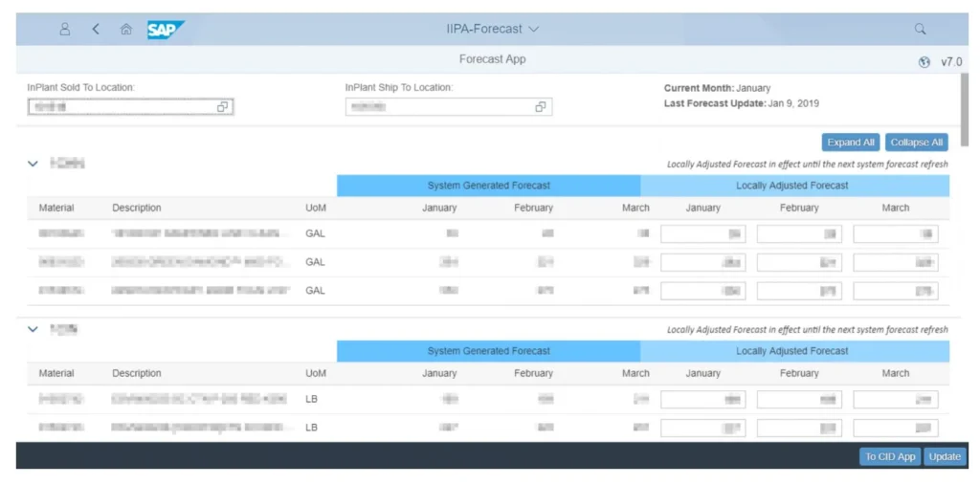This screenshot has height=485, width=980.
Task: Collapse the second material group section
Action: 33,329
